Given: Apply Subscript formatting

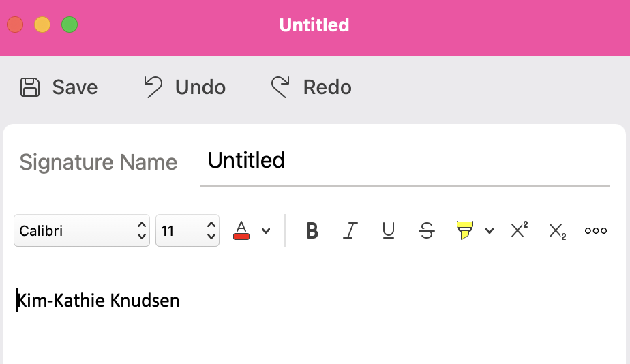Looking at the screenshot, I should pyautogui.click(x=557, y=231).
